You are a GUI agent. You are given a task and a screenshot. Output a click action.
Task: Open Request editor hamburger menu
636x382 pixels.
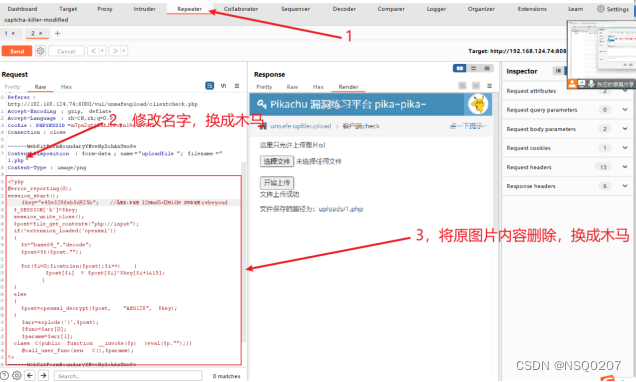[237, 86]
